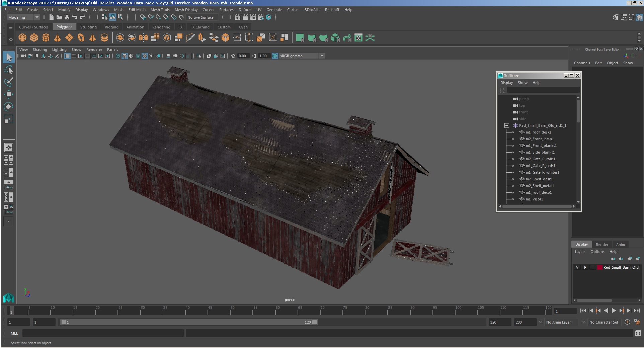The width and height of the screenshot is (644, 348).
Task: Create a polygon cube from the shelf
Action: (x=34, y=38)
